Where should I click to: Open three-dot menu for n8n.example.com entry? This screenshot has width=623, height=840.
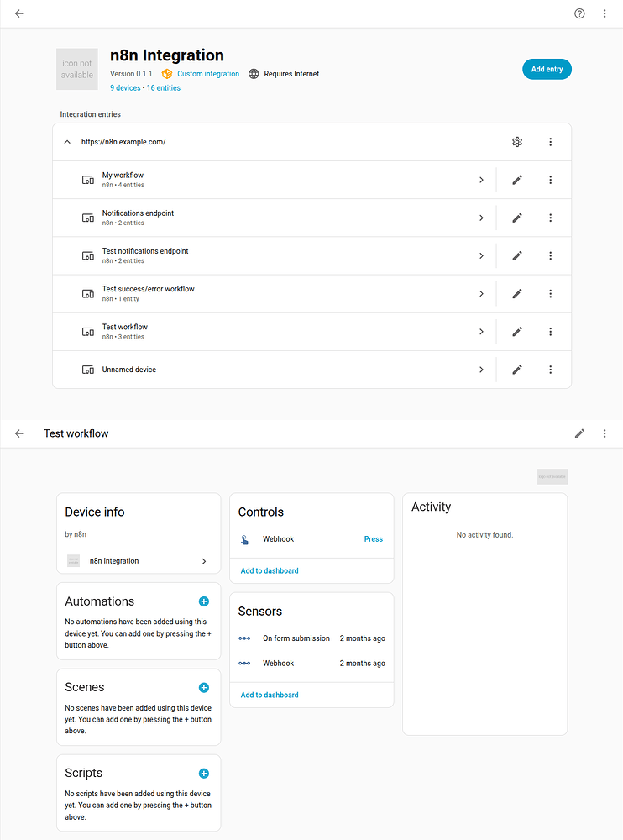550,142
